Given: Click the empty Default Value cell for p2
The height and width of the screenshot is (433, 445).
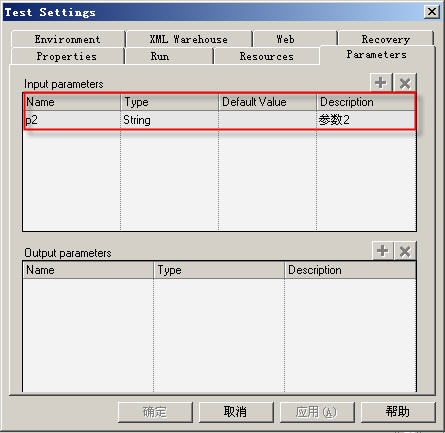Looking at the screenshot, I should 267,120.
